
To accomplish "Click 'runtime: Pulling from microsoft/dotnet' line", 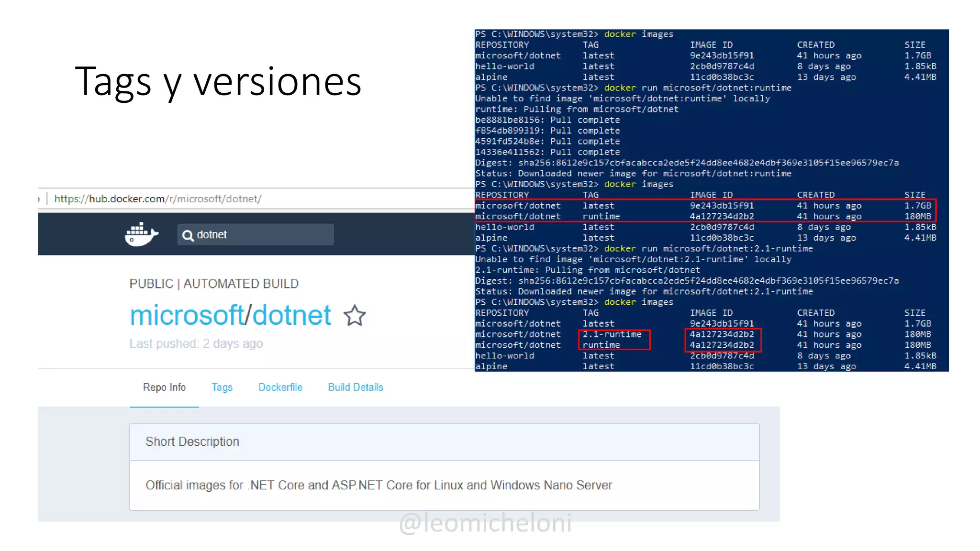I will click(x=577, y=109).
